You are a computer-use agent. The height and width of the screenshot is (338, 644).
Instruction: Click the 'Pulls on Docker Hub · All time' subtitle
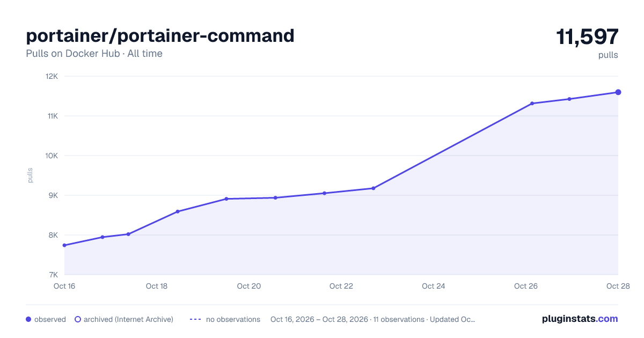tap(94, 54)
